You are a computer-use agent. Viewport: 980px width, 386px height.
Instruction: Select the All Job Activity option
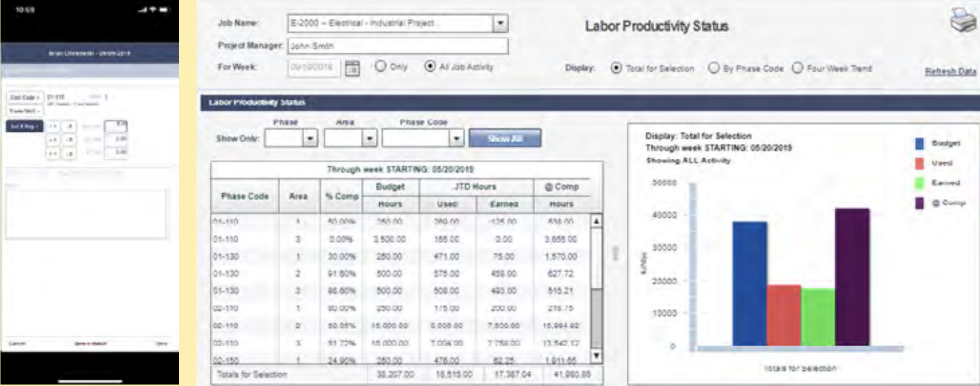tap(430, 66)
